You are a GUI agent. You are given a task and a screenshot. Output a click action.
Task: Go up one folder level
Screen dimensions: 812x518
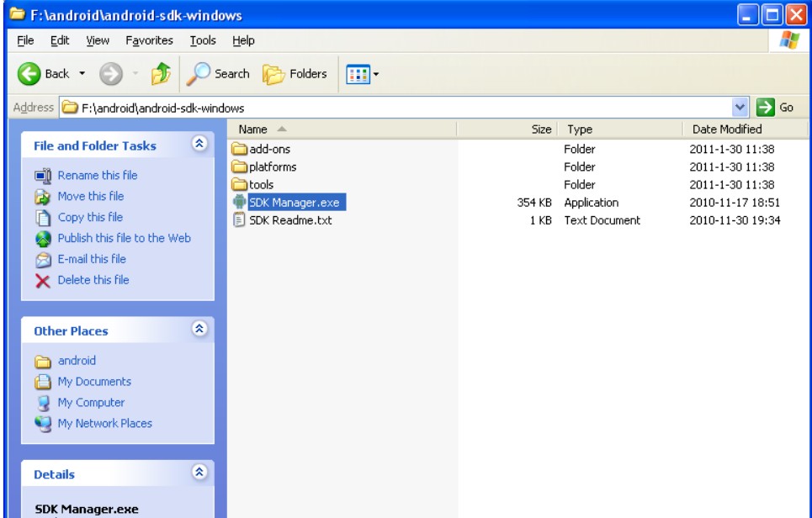[x=161, y=74]
